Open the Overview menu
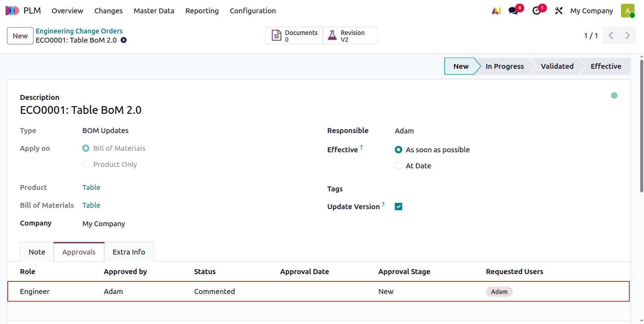Image resolution: width=644 pixels, height=324 pixels. click(x=67, y=11)
